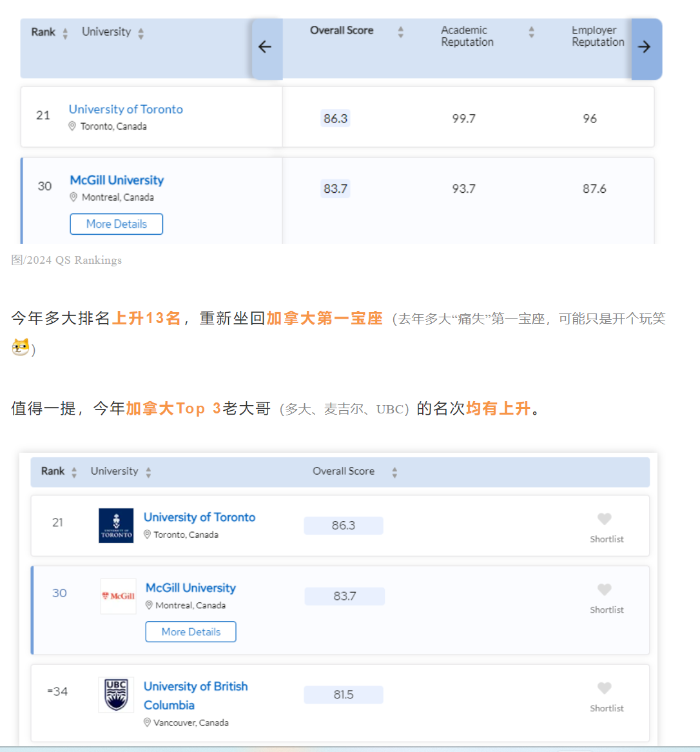Click the 图/2024 QS Rankings caption
This screenshot has height=752, width=700.
[66, 260]
